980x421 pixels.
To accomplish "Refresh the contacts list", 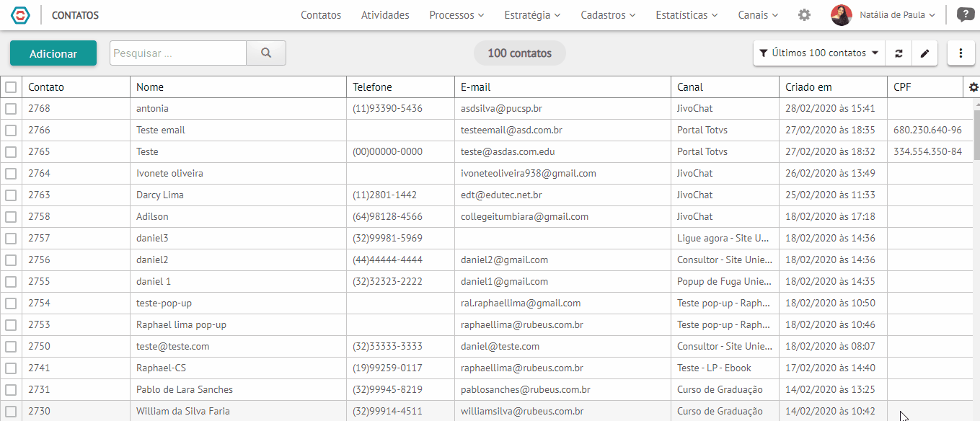I will (899, 53).
